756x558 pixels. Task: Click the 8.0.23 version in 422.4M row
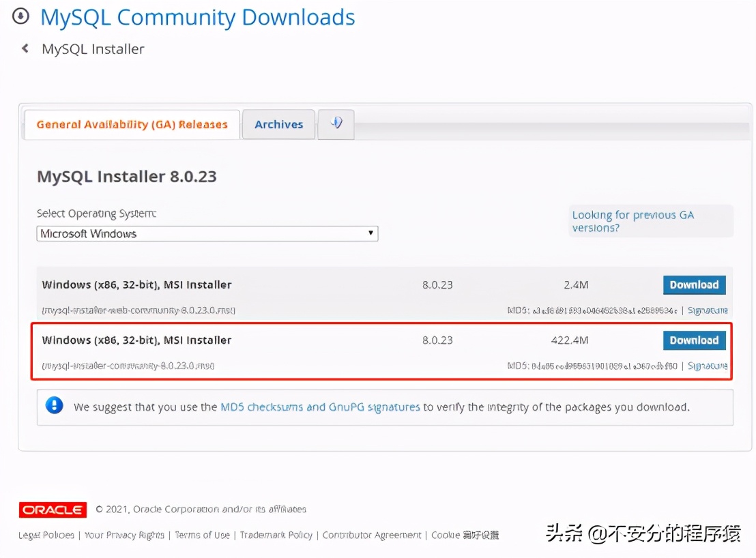[x=437, y=340]
